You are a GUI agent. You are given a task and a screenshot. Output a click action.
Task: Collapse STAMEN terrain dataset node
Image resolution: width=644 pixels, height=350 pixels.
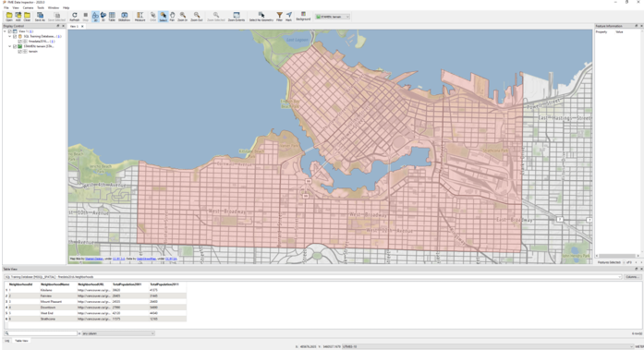coord(10,46)
